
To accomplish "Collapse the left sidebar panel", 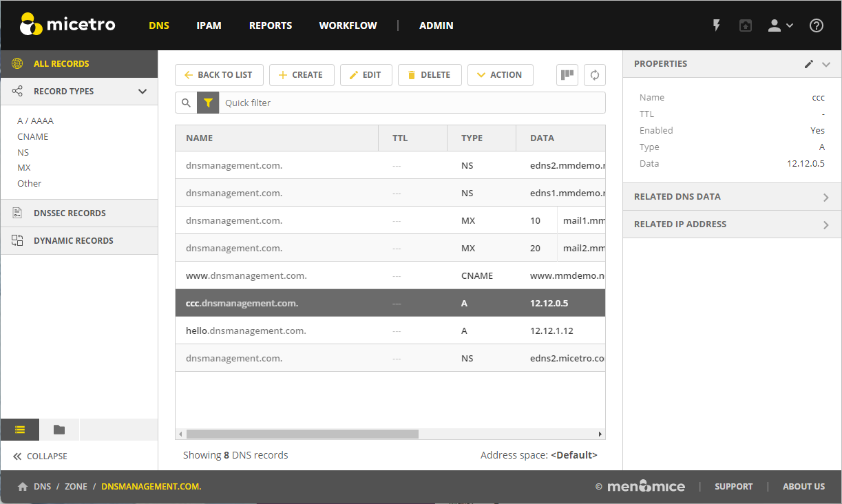I will [41, 456].
